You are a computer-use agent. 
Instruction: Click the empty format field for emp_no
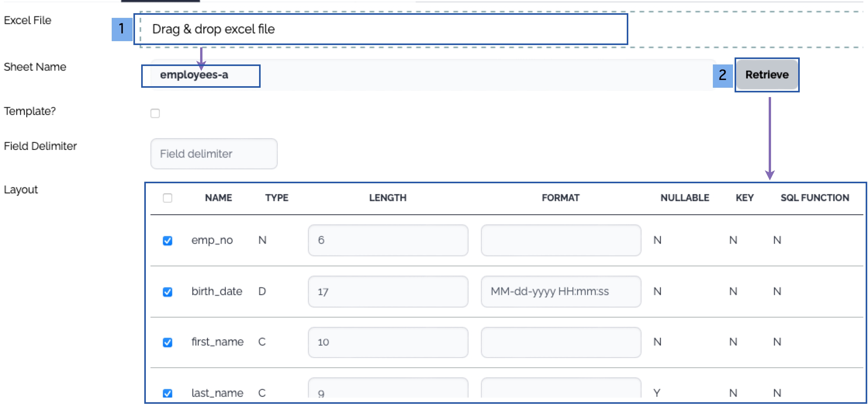pos(561,240)
